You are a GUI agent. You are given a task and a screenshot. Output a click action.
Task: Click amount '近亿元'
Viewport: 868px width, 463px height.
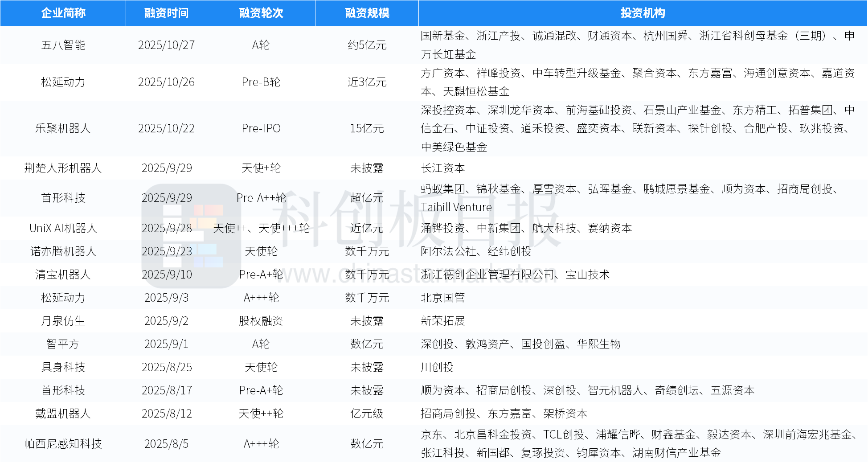(367, 228)
